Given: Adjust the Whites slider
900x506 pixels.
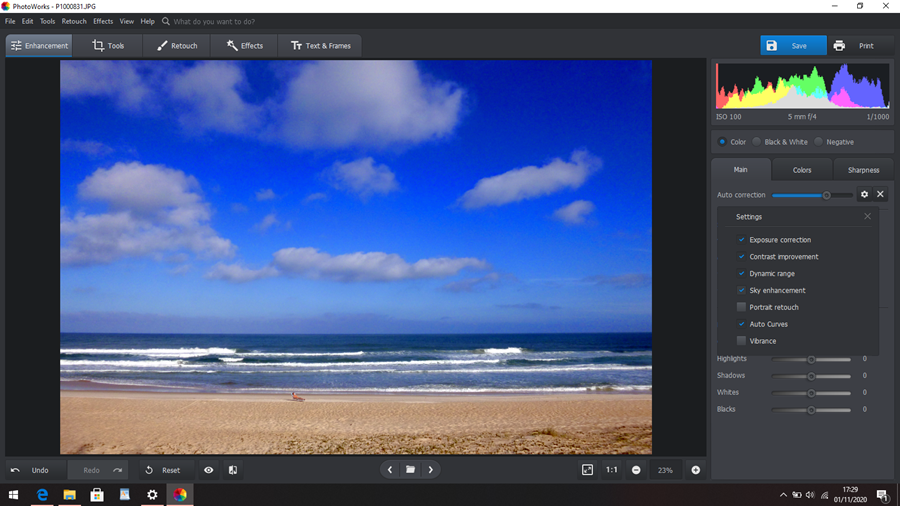Looking at the screenshot, I should [x=811, y=394].
